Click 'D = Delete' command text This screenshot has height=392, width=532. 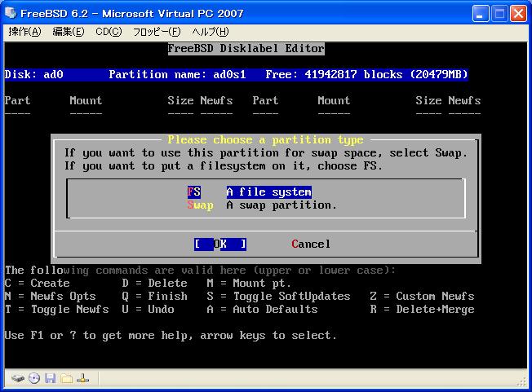pyautogui.click(x=155, y=284)
